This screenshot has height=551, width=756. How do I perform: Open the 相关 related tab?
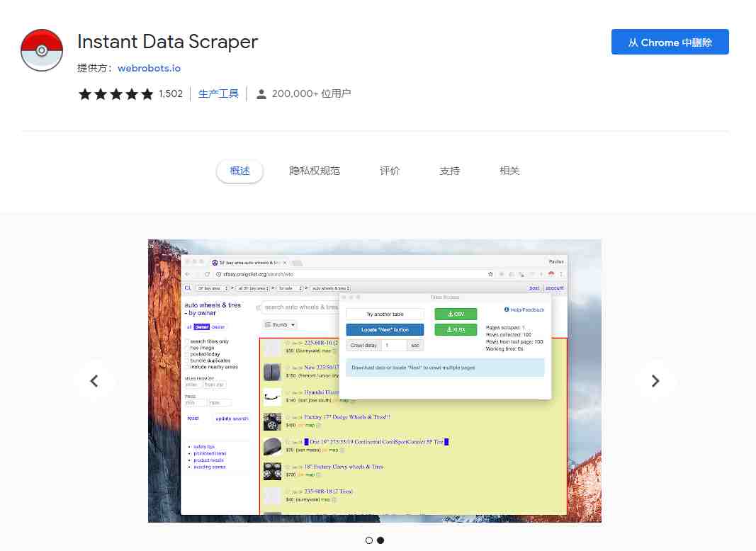[509, 171]
